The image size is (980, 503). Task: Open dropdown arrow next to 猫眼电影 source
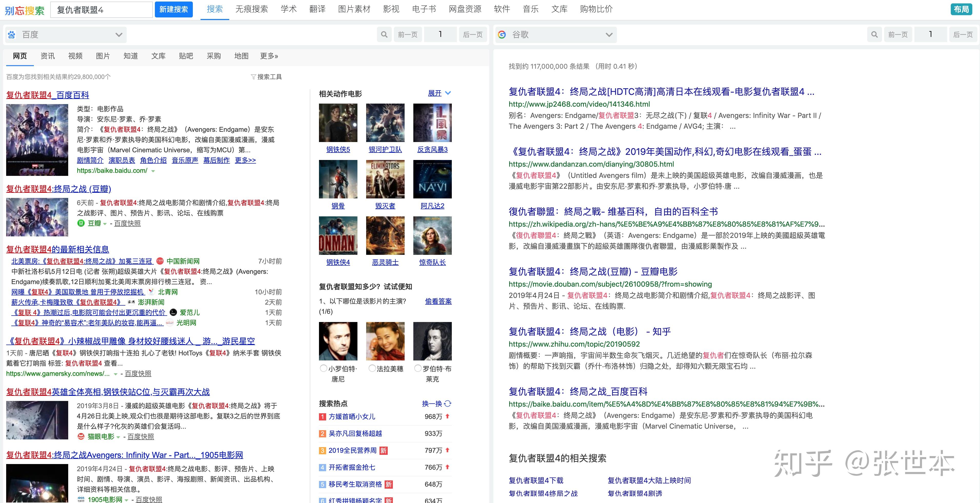118,437
